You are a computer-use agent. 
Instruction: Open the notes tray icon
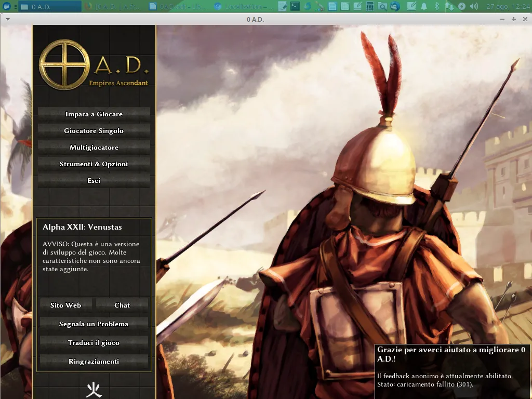coord(411,6)
